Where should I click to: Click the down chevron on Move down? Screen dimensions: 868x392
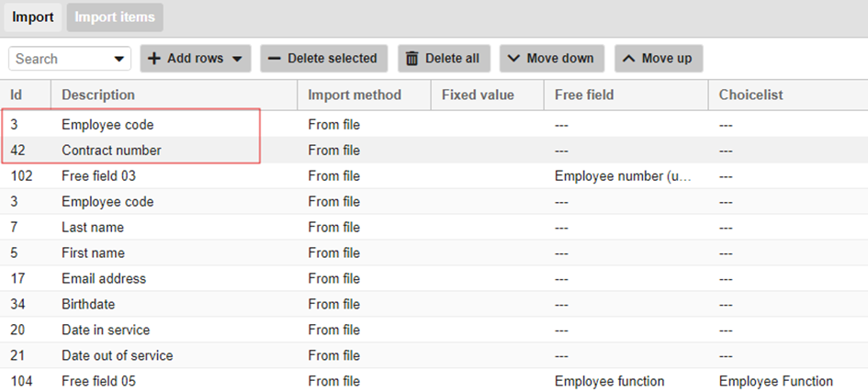pos(513,59)
